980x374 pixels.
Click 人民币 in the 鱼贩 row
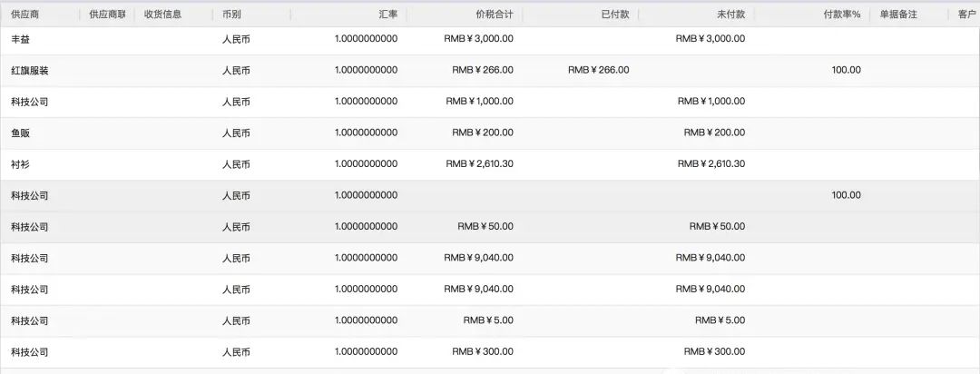[x=236, y=133]
